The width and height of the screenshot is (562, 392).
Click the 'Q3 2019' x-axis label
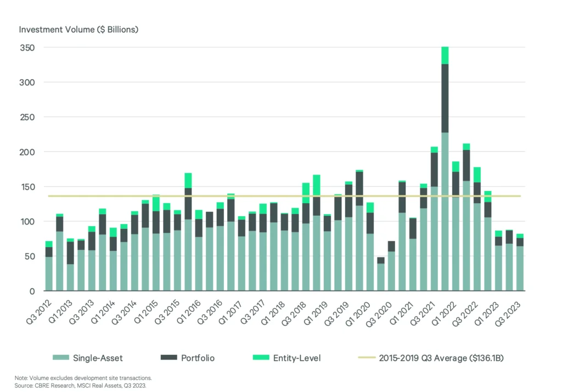(337, 313)
